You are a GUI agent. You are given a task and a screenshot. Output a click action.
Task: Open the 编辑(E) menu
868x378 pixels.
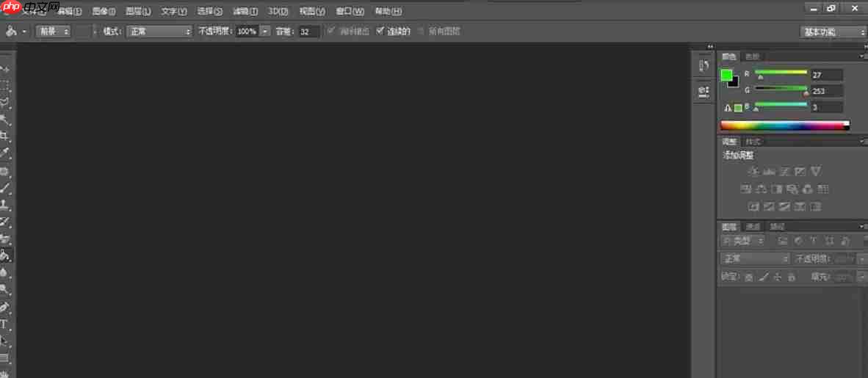click(x=69, y=11)
